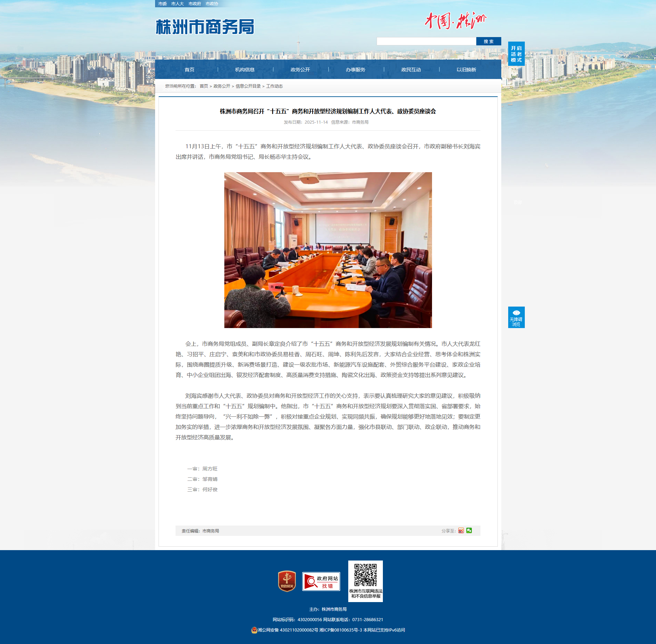Viewport: 656px width, 644px height.
Task: Toggle barrier-free browsing (无障碍浏览)
Action: click(516, 317)
